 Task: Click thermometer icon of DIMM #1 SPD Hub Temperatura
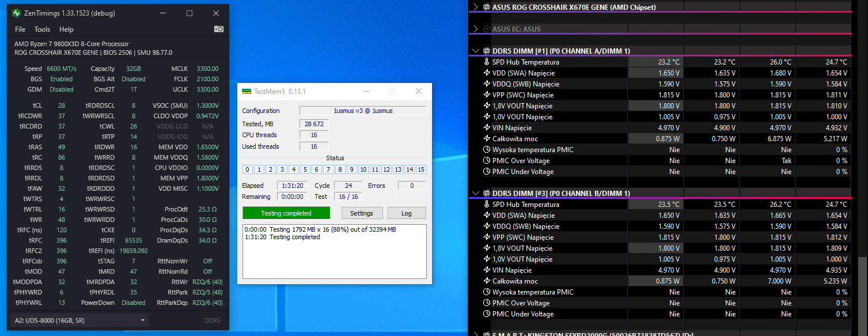[486, 62]
